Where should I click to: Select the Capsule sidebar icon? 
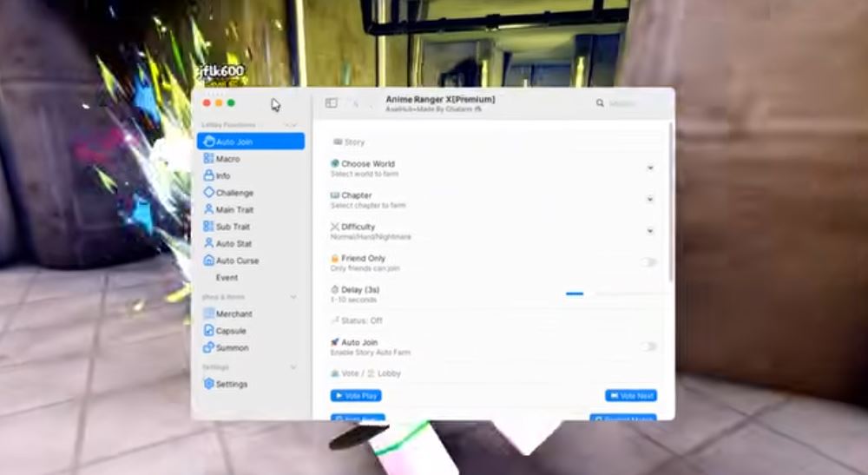pos(208,331)
